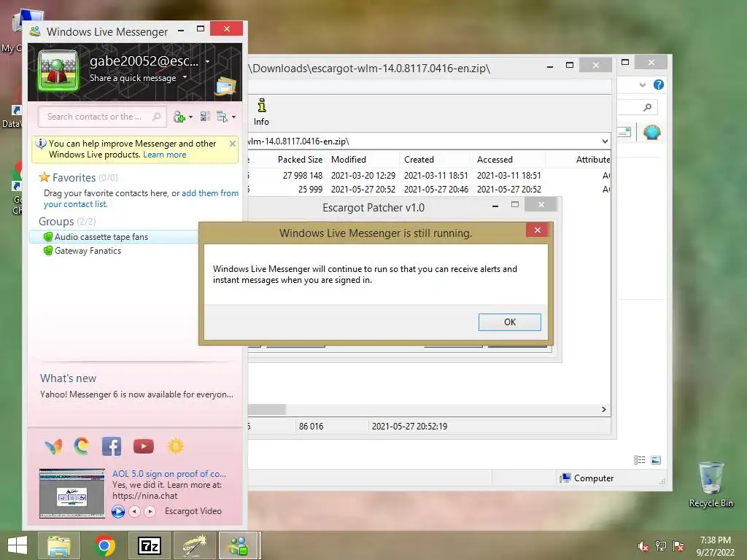Image resolution: width=747 pixels, height=560 pixels.
Task: Sort by the Created column header
Action: [419, 160]
